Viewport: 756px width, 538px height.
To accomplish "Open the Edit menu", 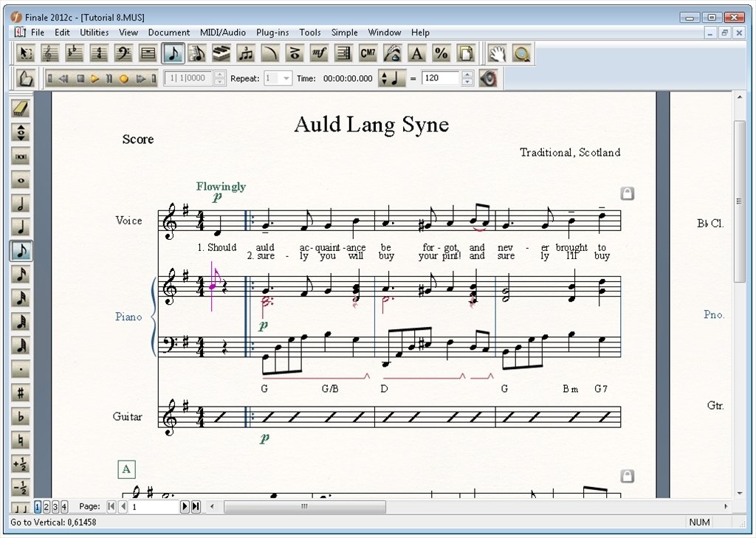I will point(62,32).
